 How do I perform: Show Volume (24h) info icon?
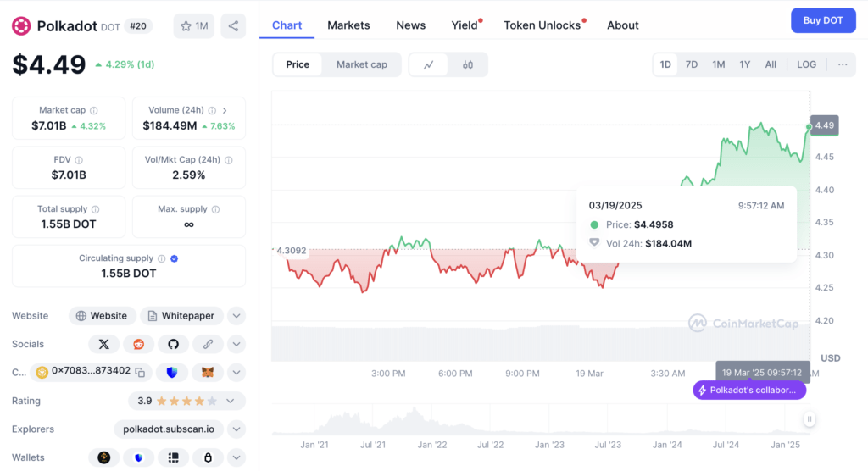tap(212, 111)
